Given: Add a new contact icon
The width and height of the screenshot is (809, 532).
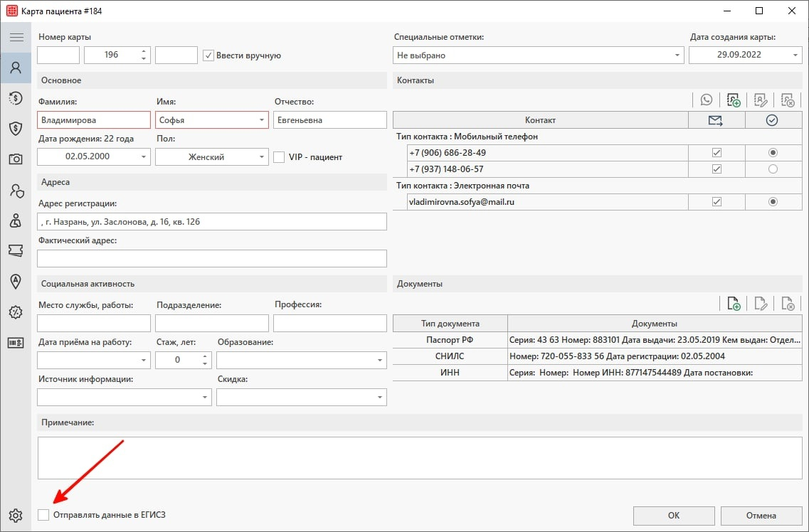Looking at the screenshot, I should 733,100.
